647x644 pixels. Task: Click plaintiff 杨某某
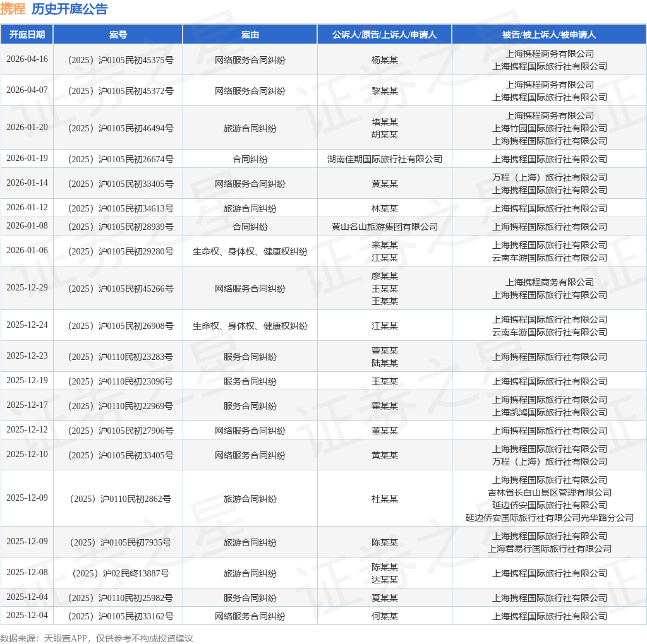pos(385,60)
